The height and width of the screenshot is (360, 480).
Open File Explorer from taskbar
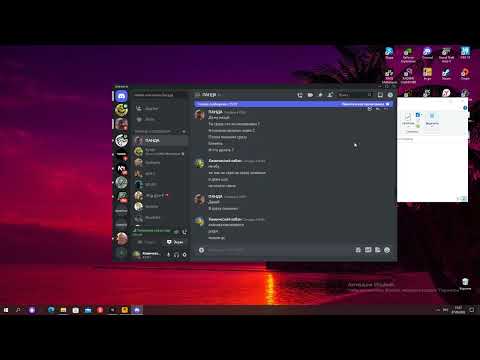[x=63, y=310]
